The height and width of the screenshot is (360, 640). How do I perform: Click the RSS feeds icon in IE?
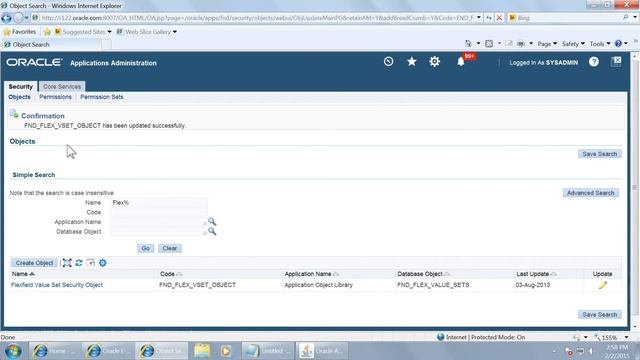coord(489,44)
